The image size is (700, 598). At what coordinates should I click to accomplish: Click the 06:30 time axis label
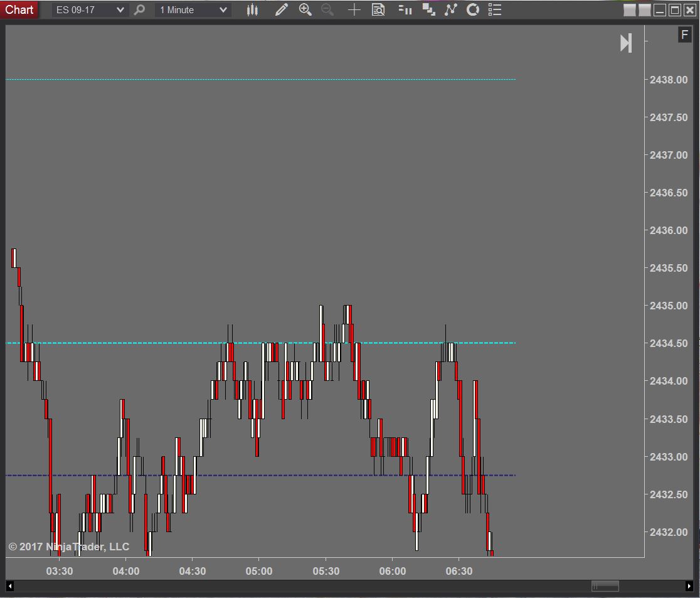[x=459, y=571]
